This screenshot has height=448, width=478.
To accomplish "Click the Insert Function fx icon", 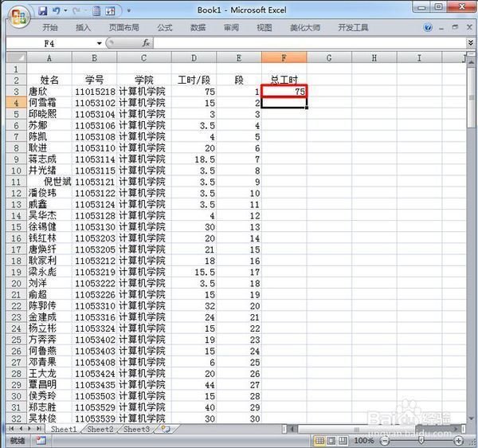I will (x=146, y=43).
